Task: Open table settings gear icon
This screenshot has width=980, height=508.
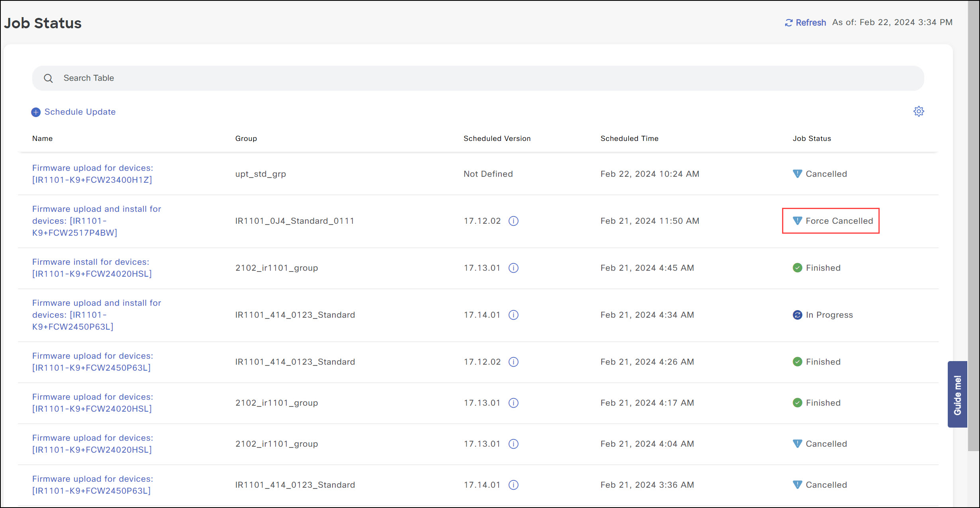Action: pos(918,111)
